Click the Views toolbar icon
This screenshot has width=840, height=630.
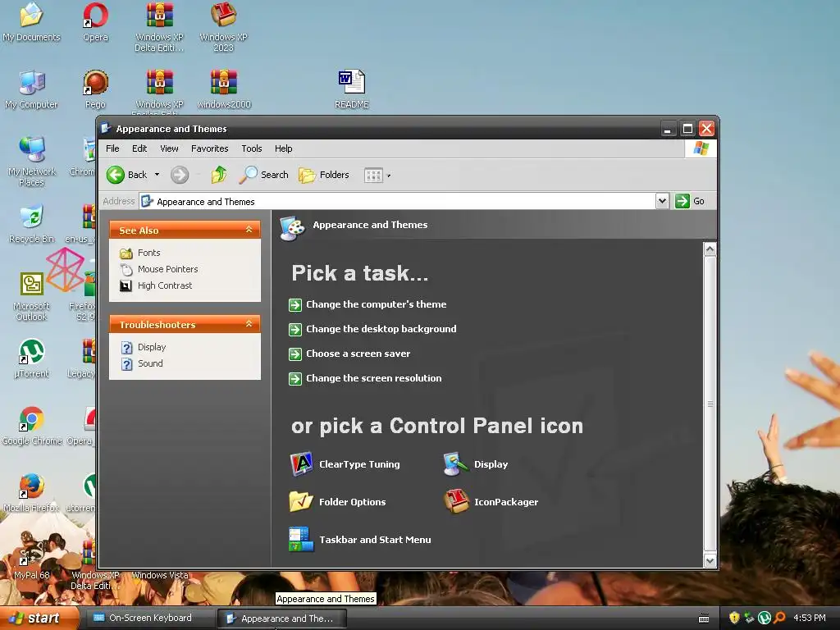coord(373,176)
